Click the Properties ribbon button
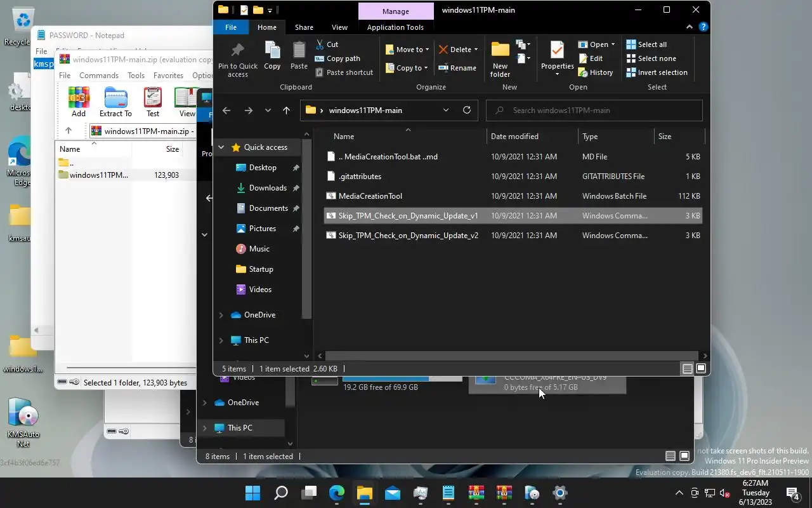812x508 pixels. pos(557,58)
